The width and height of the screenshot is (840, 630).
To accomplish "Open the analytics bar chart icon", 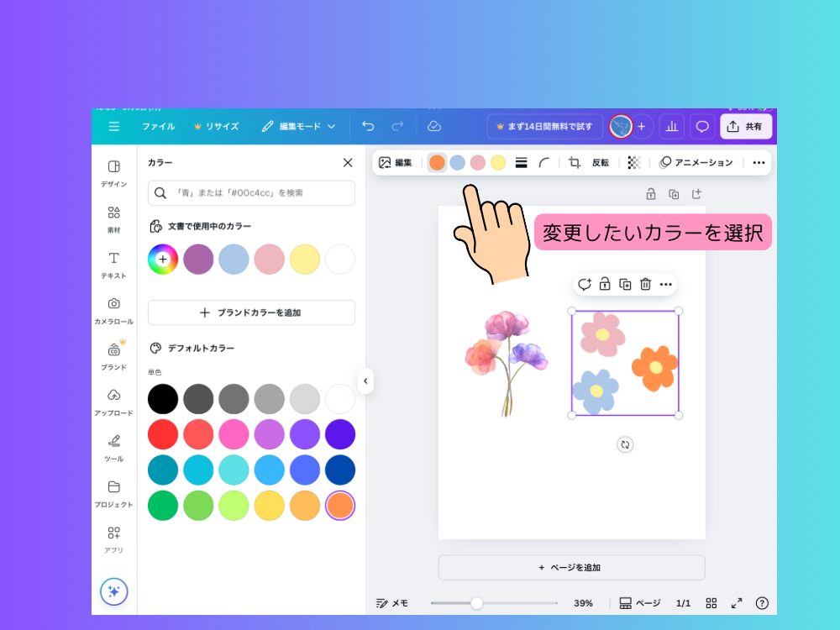I will point(671,126).
